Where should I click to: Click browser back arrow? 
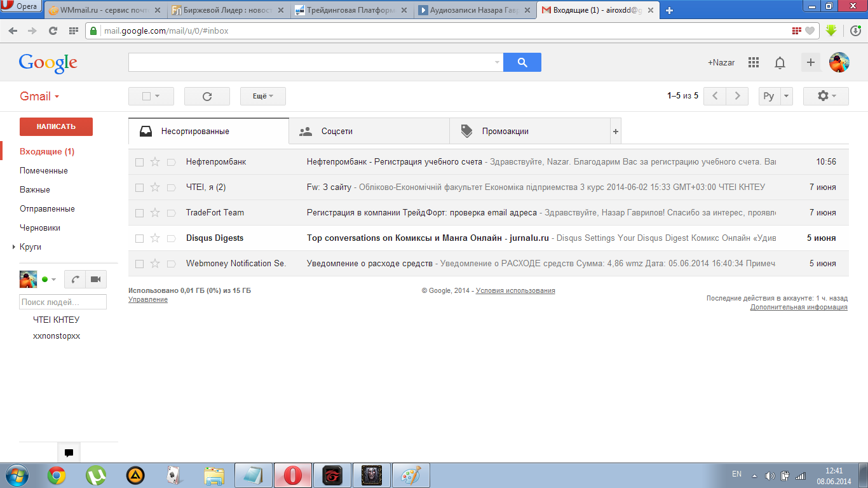click(13, 30)
